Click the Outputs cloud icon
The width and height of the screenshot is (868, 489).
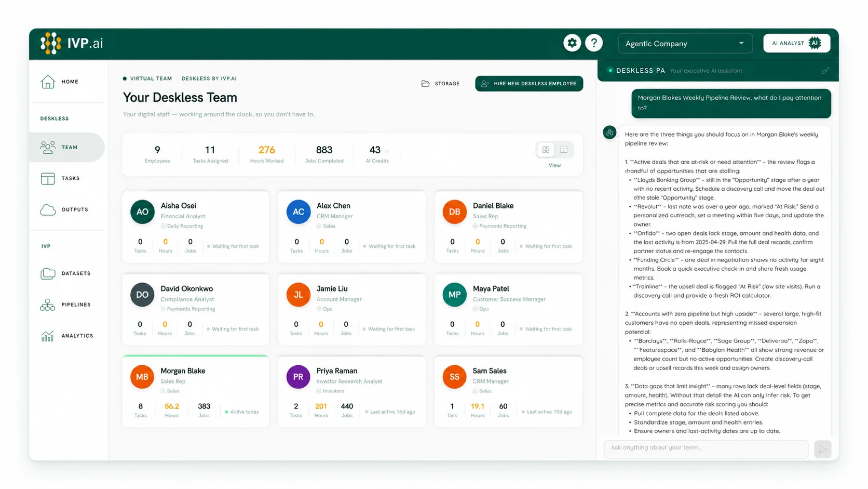click(48, 210)
